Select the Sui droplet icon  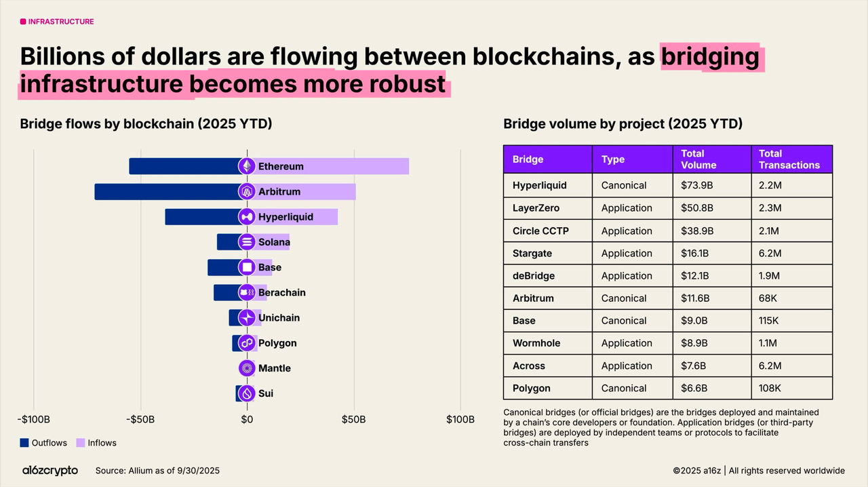[247, 393]
